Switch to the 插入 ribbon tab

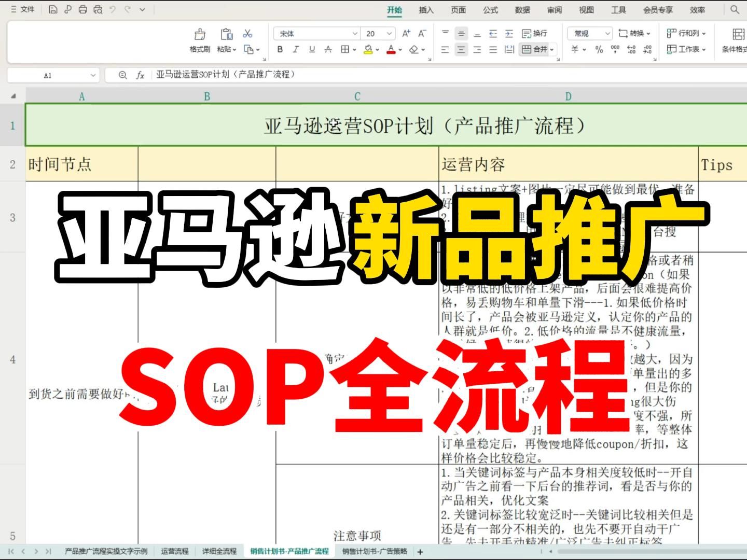tap(426, 10)
